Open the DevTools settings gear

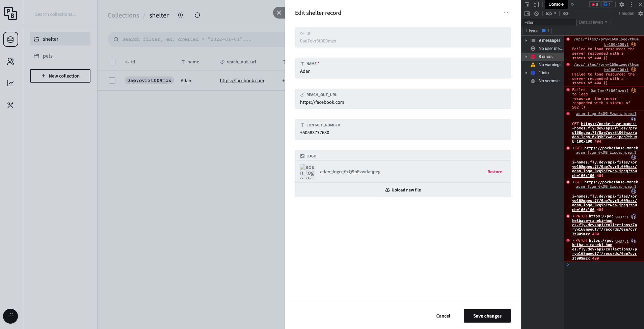click(x=622, y=4)
